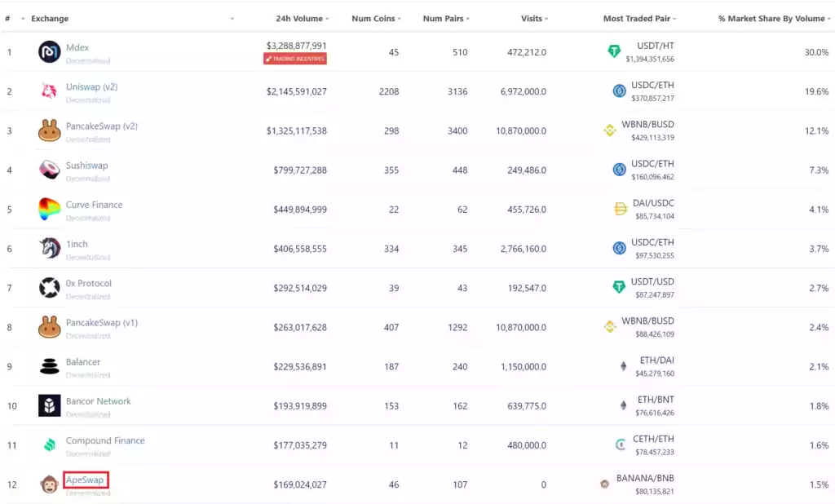
Task: Click the cETH icon beside CETH/ETH
Action: tap(621, 444)
